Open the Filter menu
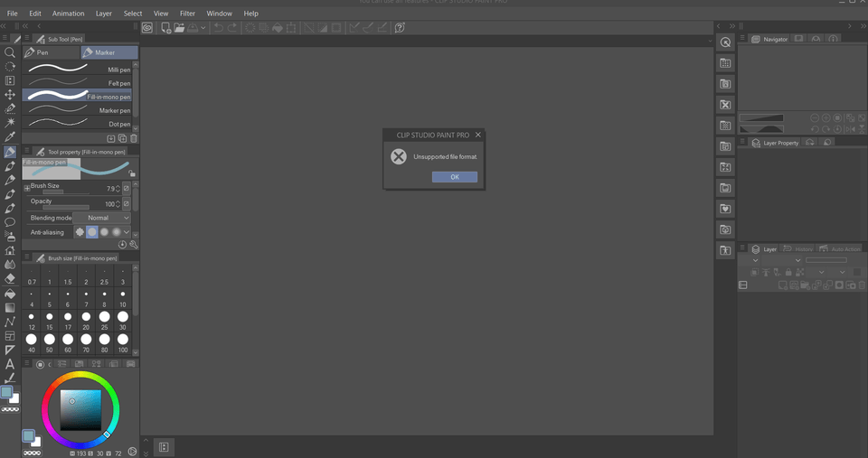Screen dimensions: 868x458 click(x=187, y=14)
